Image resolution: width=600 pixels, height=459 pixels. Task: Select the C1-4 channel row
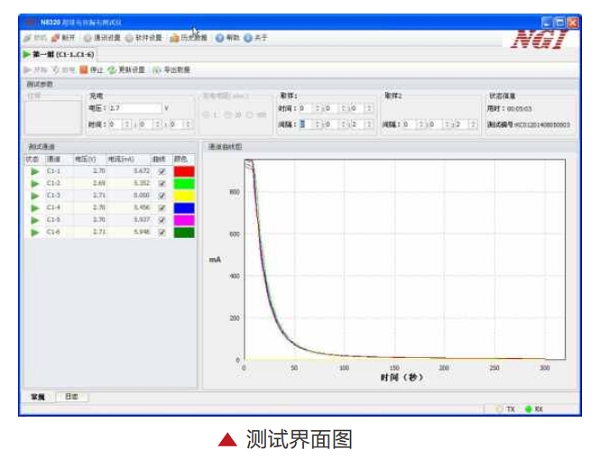(x=54, y=207)
